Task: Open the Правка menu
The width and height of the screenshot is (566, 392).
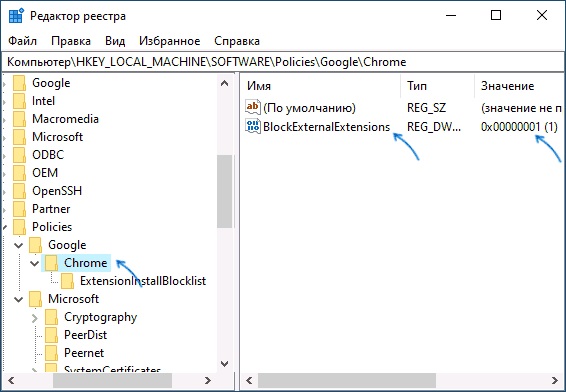Action: (x=71, y=41)
